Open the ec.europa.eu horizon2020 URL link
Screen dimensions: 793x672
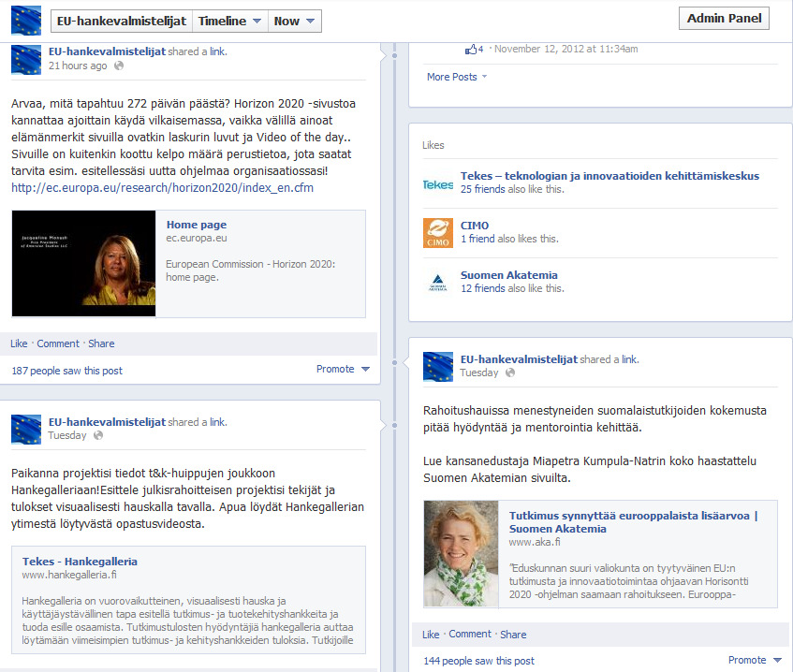click(162, 188)
